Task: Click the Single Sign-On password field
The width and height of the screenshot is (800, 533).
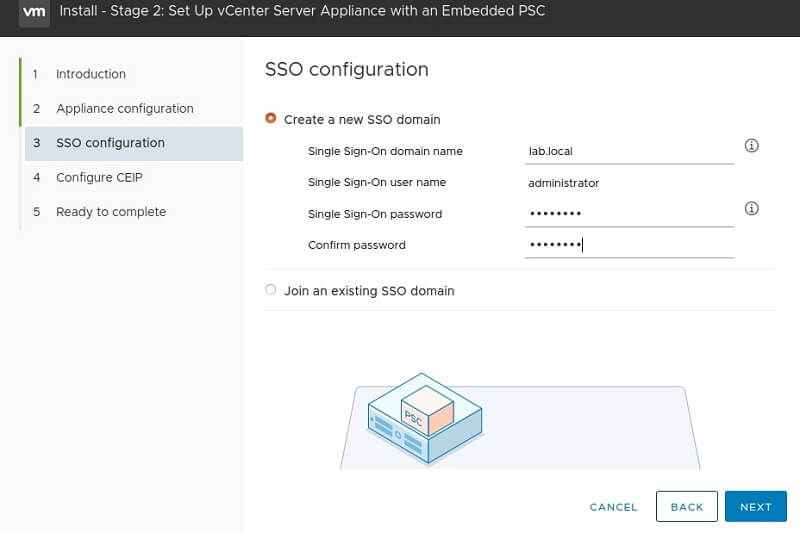Action: tap(629, 214)
